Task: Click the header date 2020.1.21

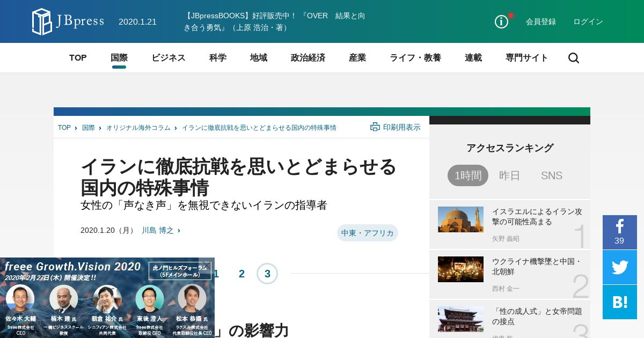Action: pyautogui.click(x=137, y=21)
